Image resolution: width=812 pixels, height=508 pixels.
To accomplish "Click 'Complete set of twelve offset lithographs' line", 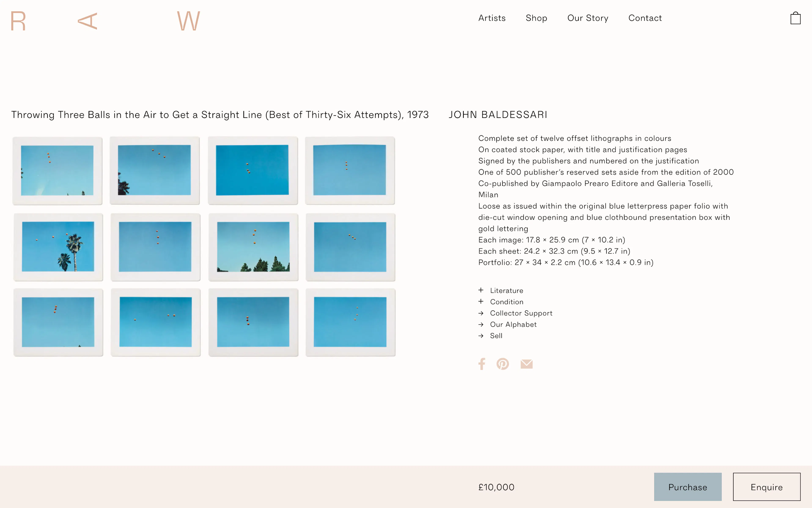I will click(575, 138).
